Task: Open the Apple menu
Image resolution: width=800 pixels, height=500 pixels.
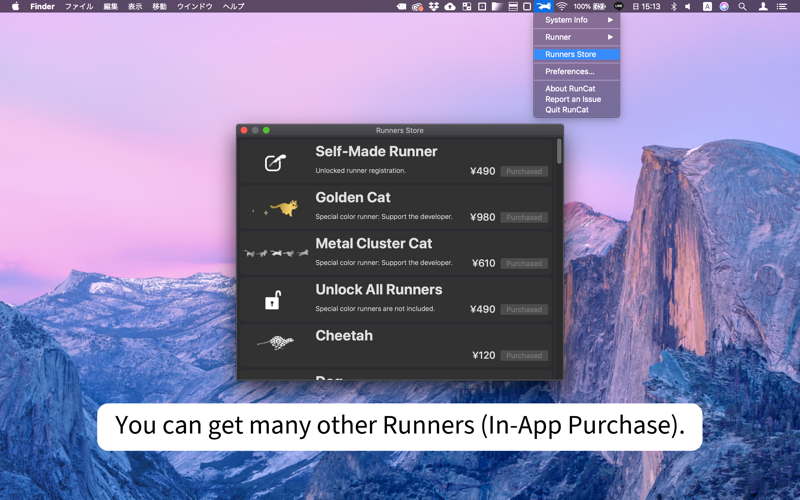Action: 16,6
